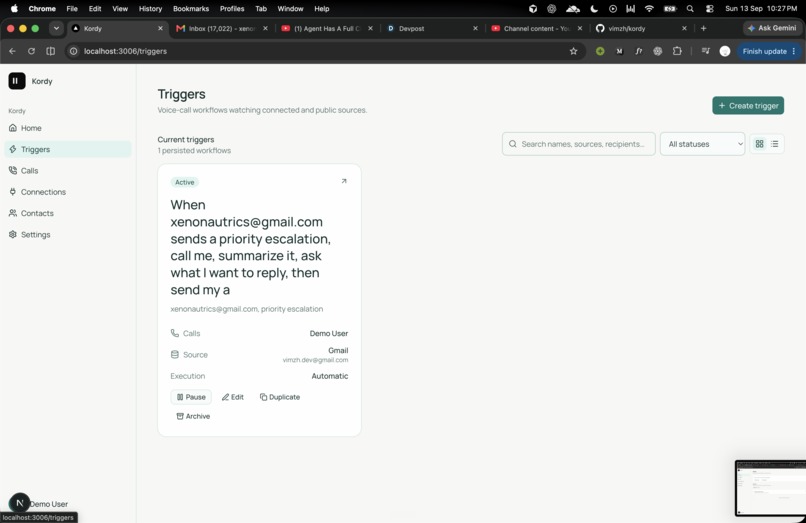Viewport: 806px width, 523px height.
Task: Click the Create trigger button
Action: click(748, 105)
